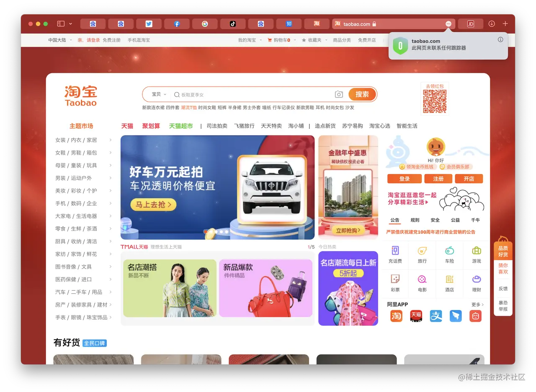536x392 pixels.
Task: Select the 安全 security tab
Action: click(435, 220)
